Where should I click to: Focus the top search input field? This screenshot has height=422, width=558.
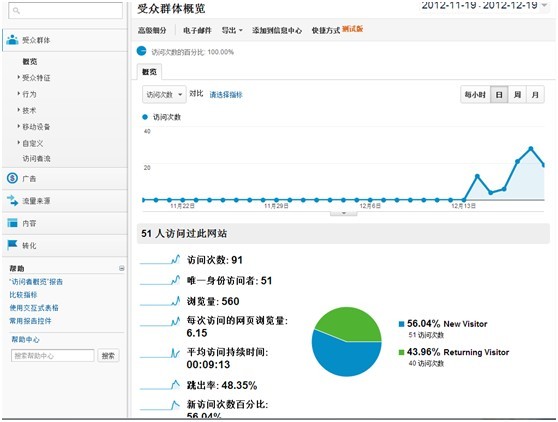tap(65, 10)
